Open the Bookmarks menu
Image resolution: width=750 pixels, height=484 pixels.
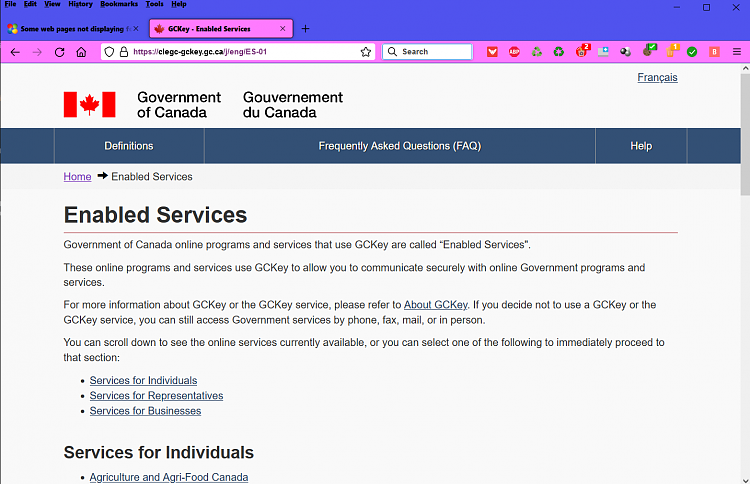tap(119, 4)
